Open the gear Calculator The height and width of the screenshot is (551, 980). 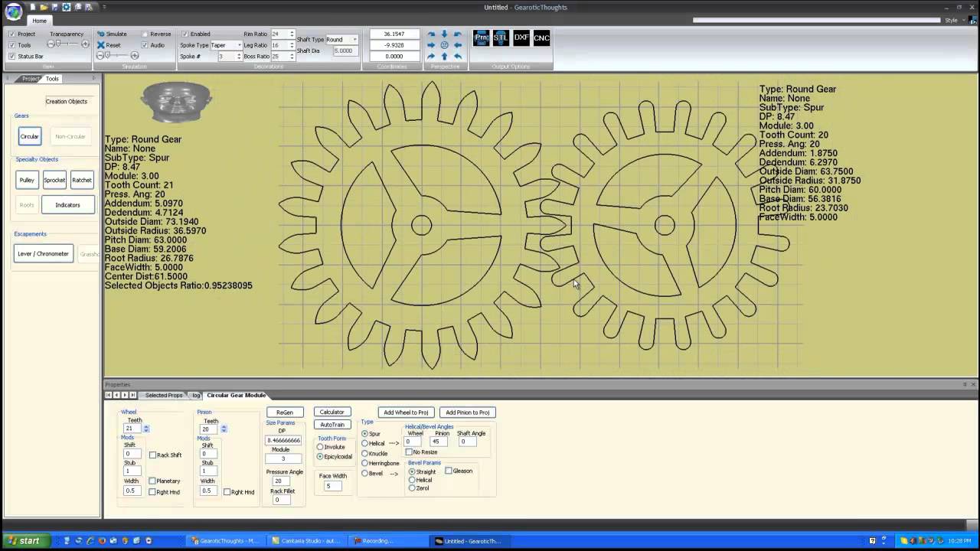click(332, 412)
